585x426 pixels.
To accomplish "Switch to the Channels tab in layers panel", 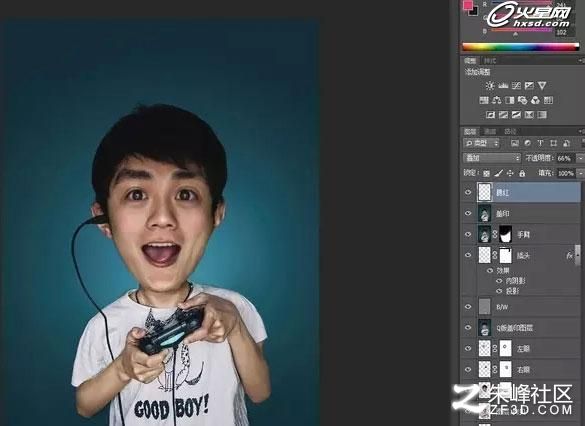I will pos(489,131).
